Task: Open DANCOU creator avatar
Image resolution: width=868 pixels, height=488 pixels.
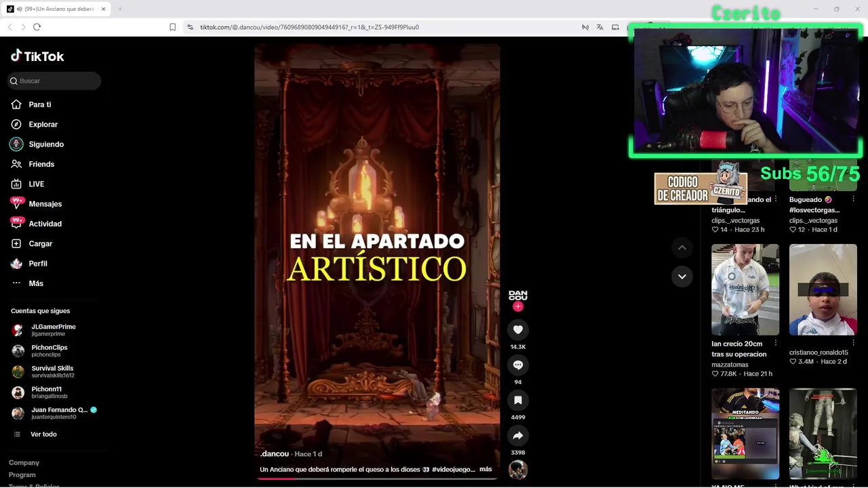Action: pos(518,296)
